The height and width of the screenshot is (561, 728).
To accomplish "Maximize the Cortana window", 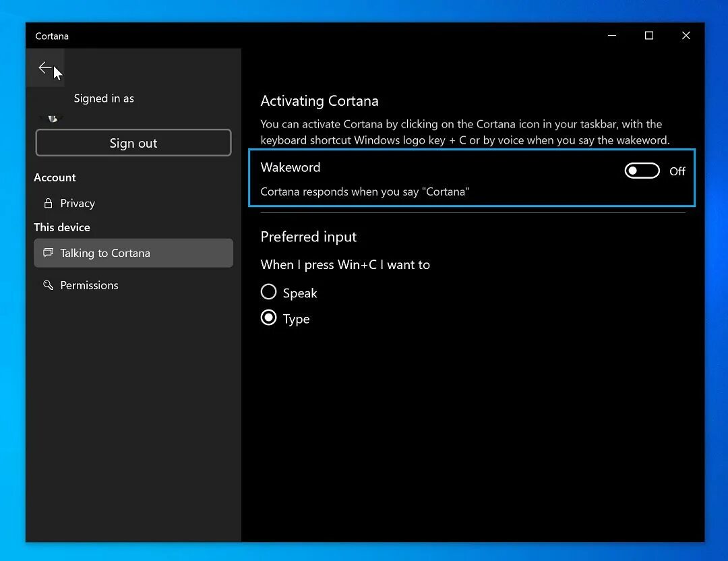I will (x=649, y=36).
